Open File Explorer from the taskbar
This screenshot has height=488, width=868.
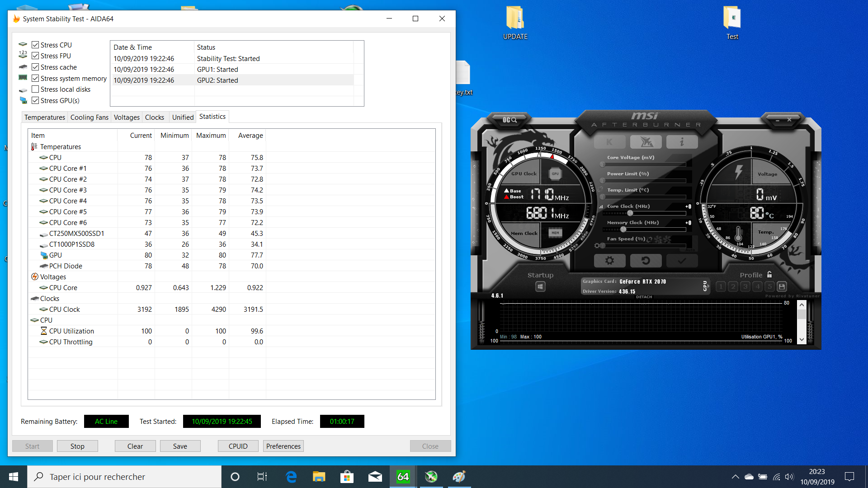[319, 477]
